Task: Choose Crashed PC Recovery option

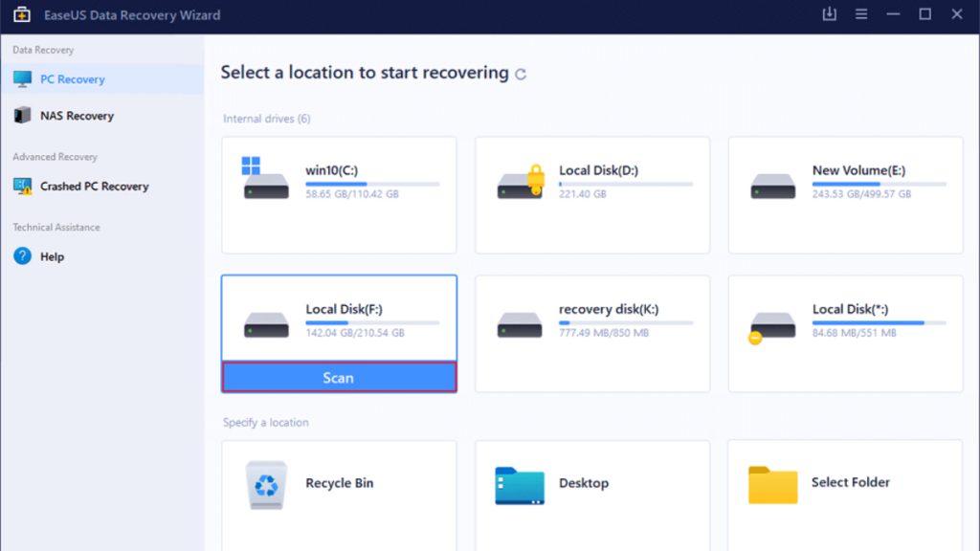Action: click(x=94, y=187)
